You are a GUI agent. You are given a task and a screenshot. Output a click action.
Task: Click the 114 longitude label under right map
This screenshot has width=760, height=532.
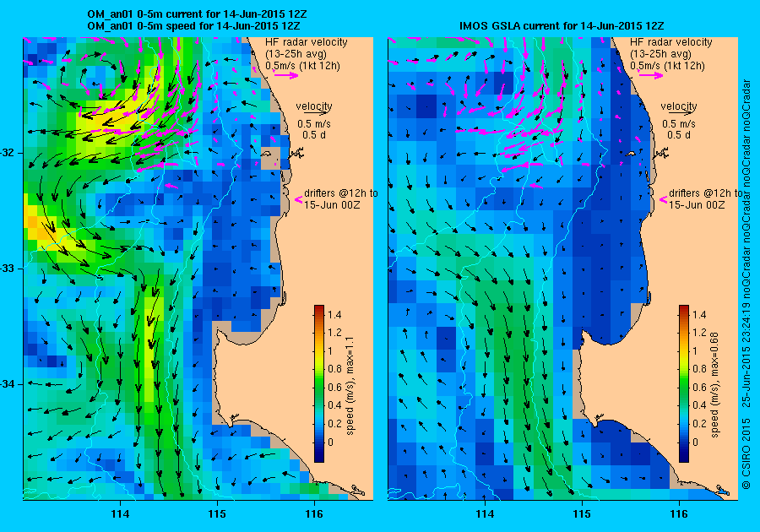pyautogui.click(x=486, y=514)
